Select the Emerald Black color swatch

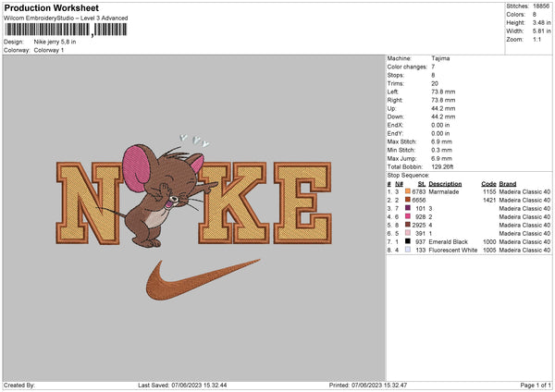coord(407,241)
